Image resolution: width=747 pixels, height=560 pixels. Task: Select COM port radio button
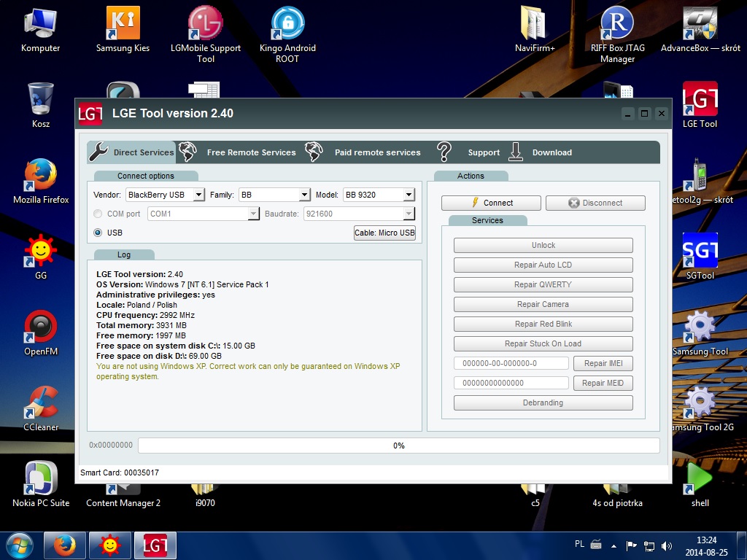point(98,214)
